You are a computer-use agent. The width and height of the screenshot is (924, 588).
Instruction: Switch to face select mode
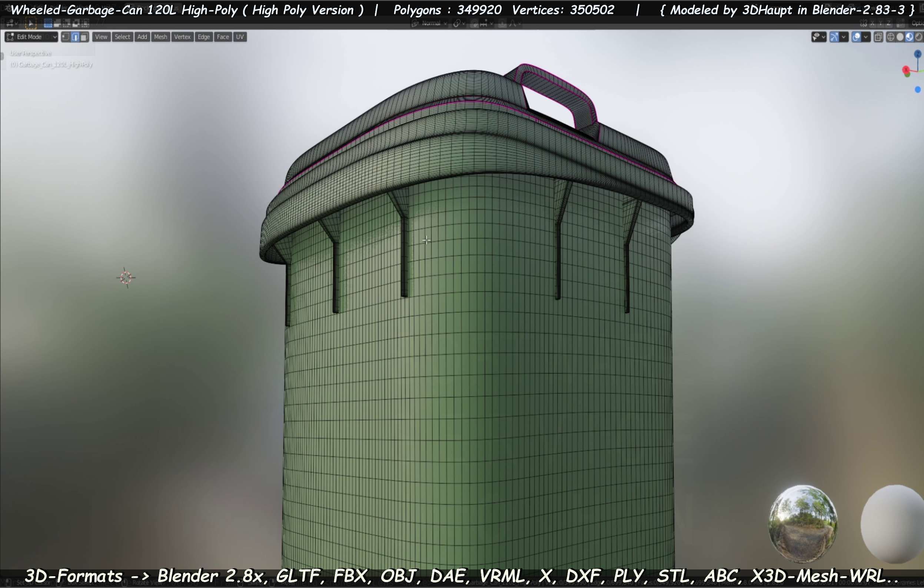coord(84,37)
